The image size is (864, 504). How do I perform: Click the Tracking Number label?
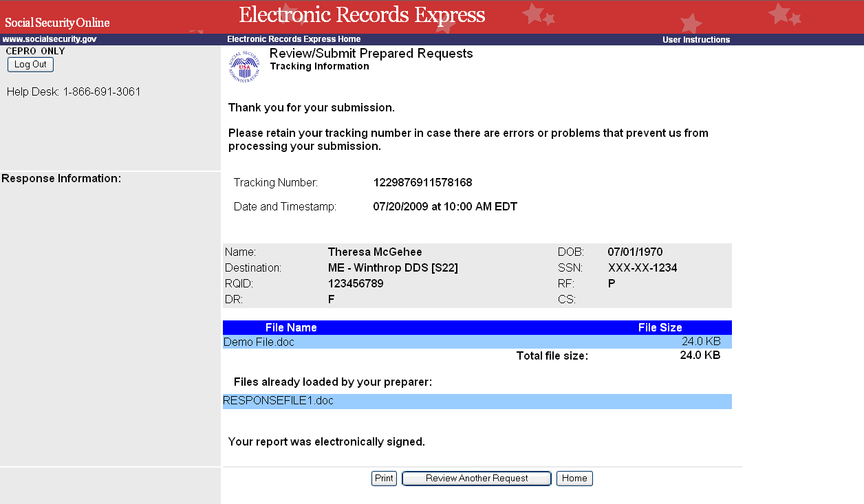tap(276, 183)
